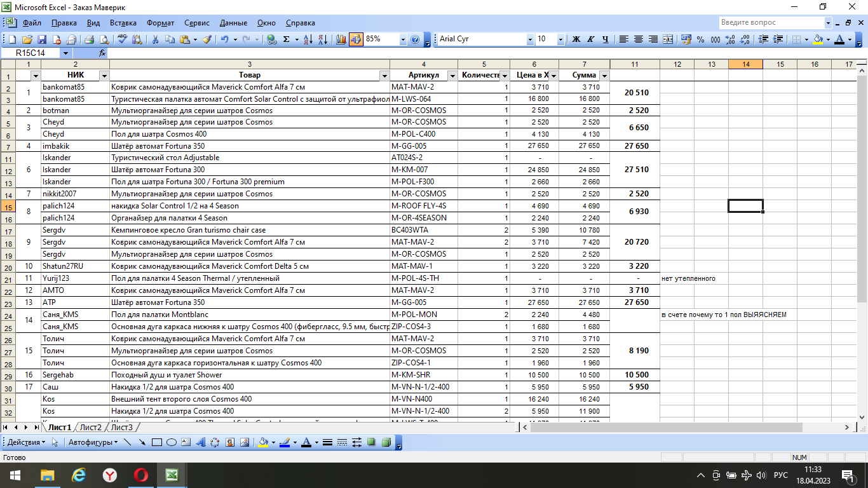Save the workbook with the floppy icon

pos(42,39)
